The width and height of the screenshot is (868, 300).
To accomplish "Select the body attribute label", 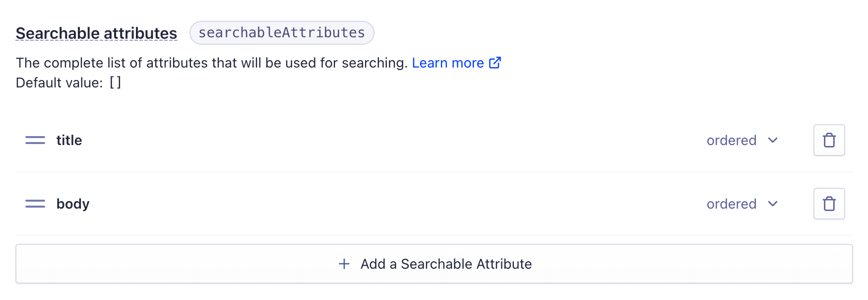I will [72, 204].
